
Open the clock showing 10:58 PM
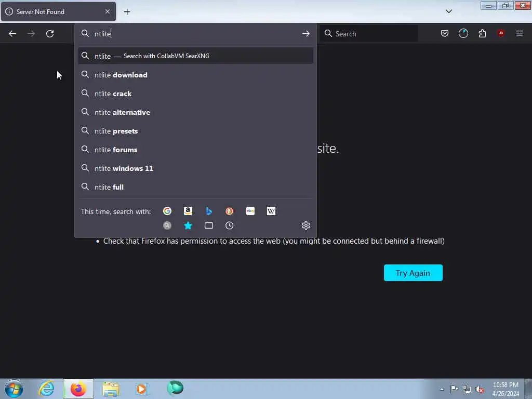506,389
